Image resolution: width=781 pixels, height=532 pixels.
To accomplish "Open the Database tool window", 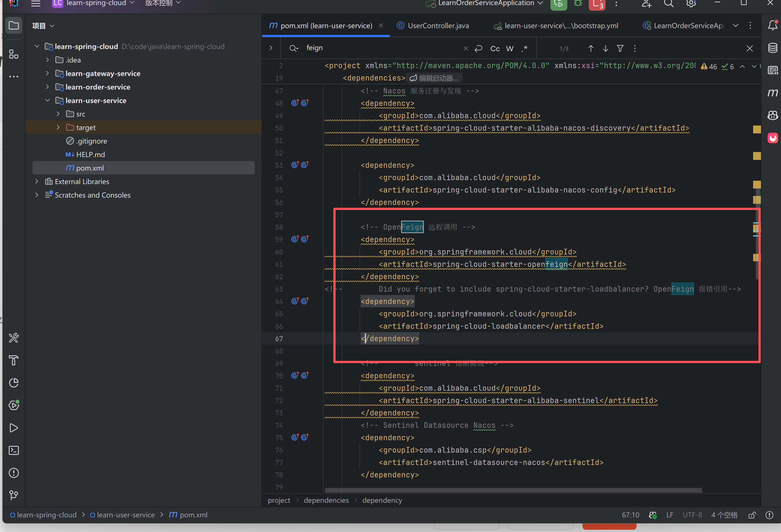I will pos(773,48).
